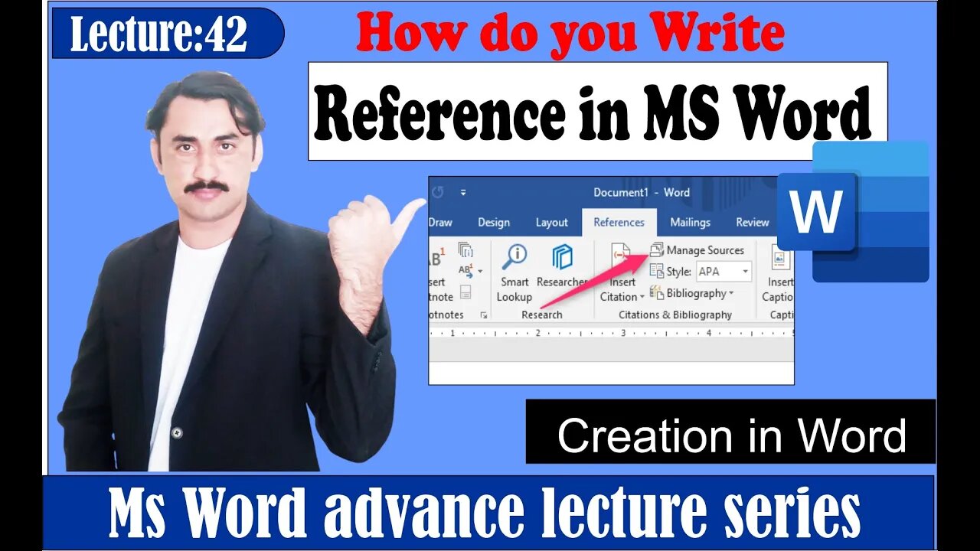
Task: Click 'Ms Word advance lecture series' banner
Action: pyautogui.click(x=489, y=513)
